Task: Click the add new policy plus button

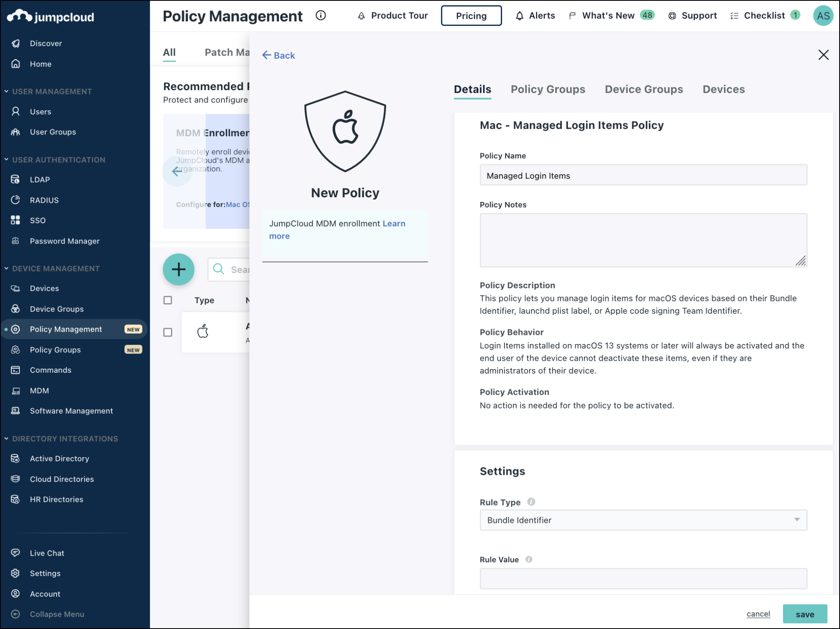Action: tap(178, 269)
